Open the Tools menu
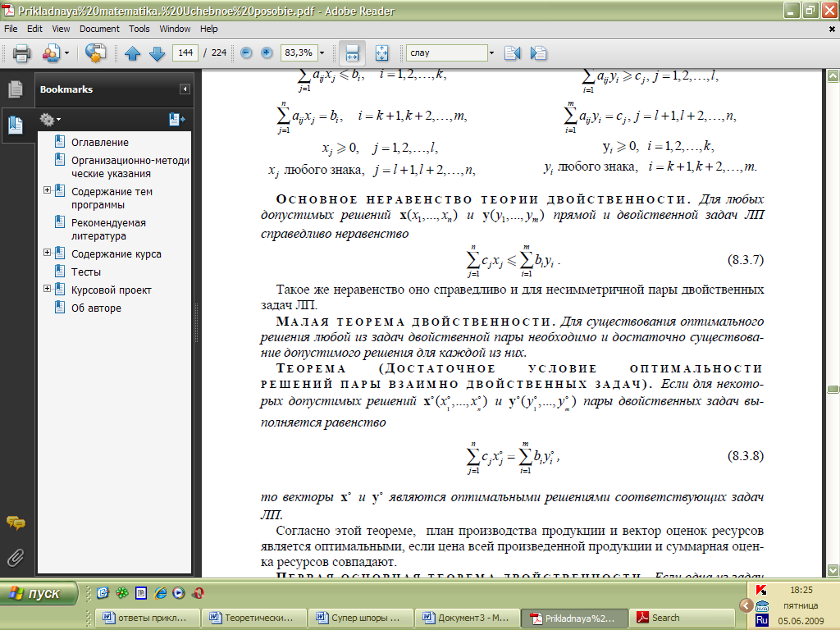Screen dimensions: 840x630 pos(139,29)
